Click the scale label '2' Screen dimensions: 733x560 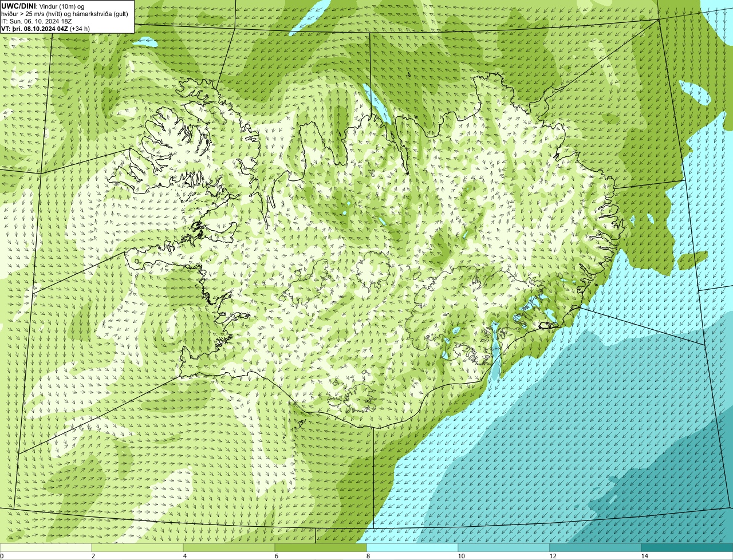point(93,556)
